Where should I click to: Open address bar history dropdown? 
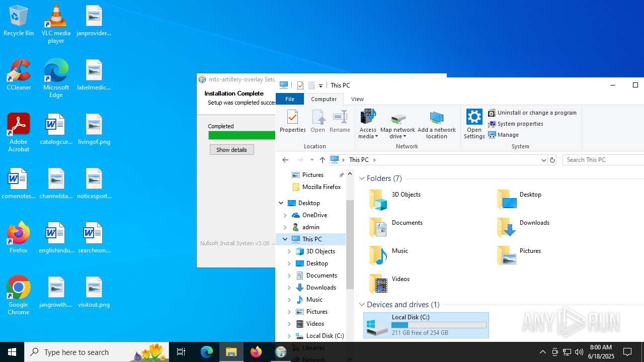(x=543, y=160)
